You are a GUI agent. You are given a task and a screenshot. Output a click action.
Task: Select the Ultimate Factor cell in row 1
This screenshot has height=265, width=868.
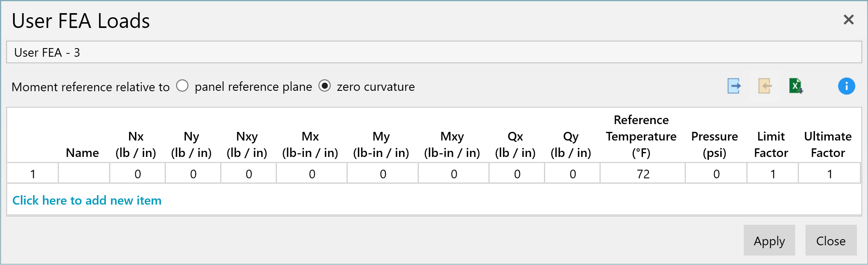tap(829, 173)
